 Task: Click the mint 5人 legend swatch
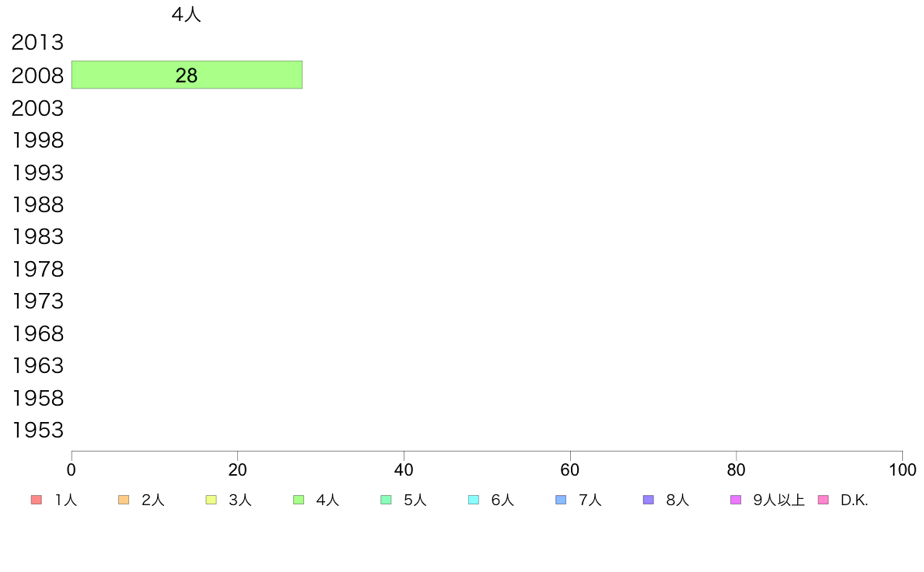pos(386,500)
